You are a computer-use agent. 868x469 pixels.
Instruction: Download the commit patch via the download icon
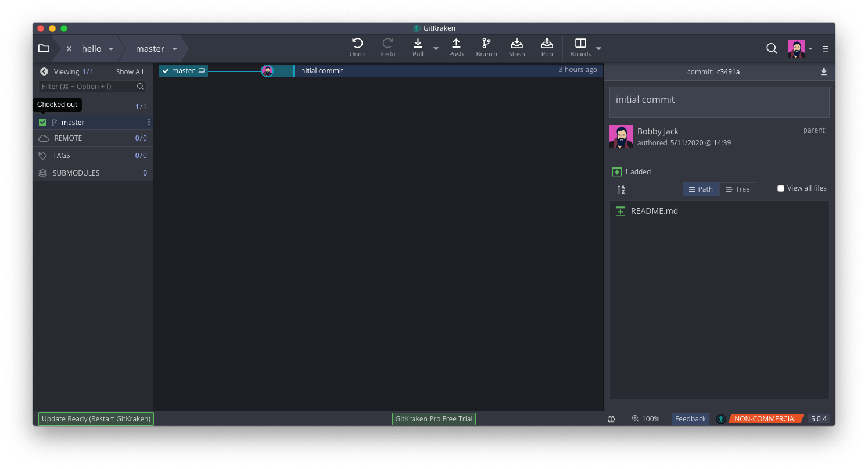[x=823, y=71]
